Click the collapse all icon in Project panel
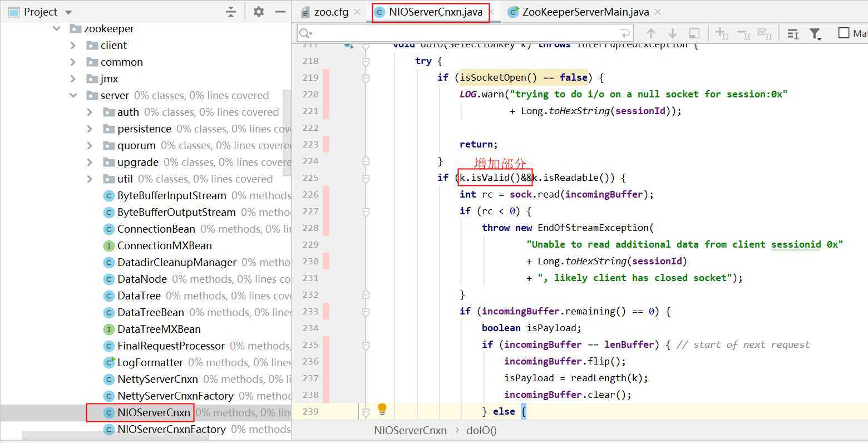Viewport: 868px width, 443px height. pyautogui.click(x=231, y=12)
